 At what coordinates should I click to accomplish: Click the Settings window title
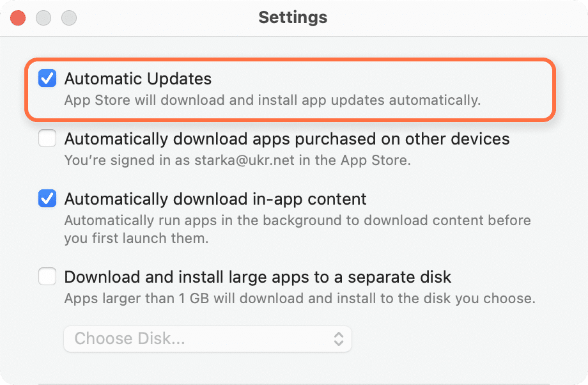pyautogui.click(x=293, y=17)
